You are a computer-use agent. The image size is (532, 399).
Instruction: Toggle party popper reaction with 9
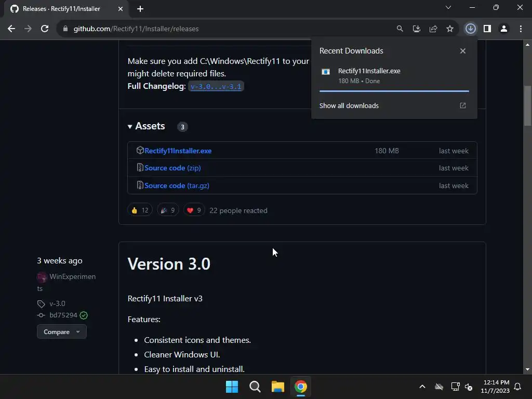(168, 210)
